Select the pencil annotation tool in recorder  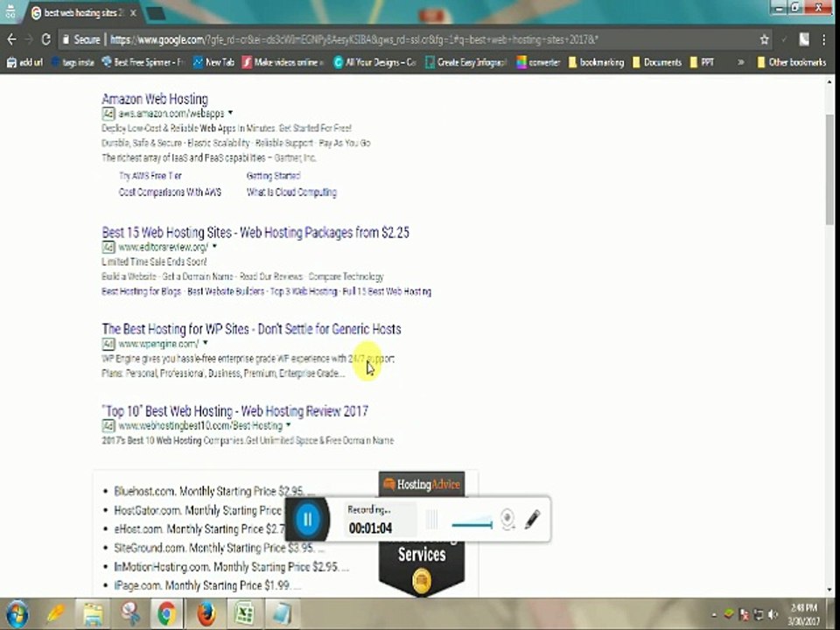coord(532,519)
